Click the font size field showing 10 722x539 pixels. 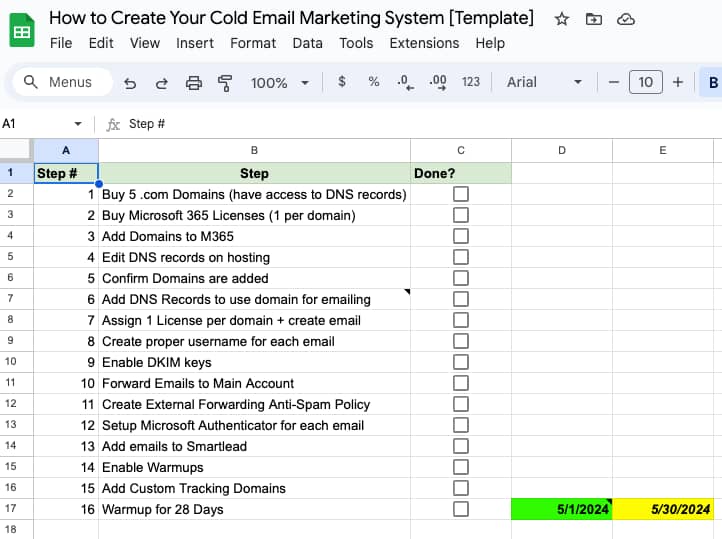pyautogui.click(x=646, y=82)
